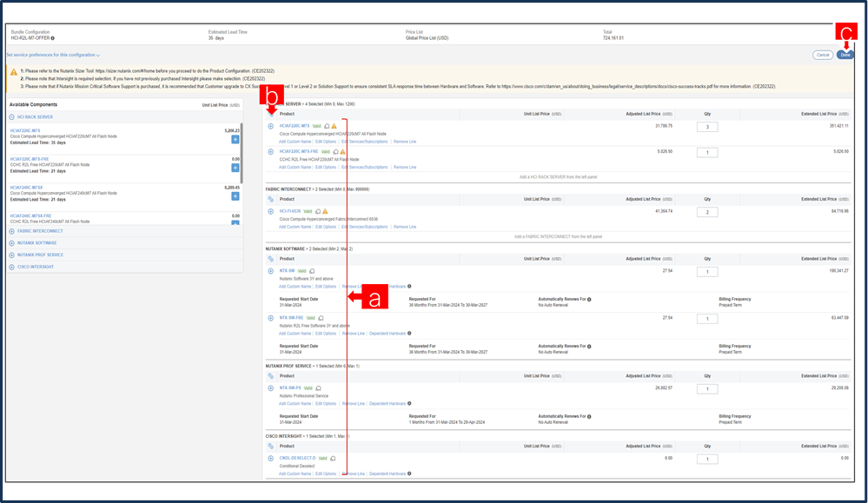This screenshot has width=868, height=503.
Task: Click the warning icon in the yellow notice banner
Action: coord(14,72)
